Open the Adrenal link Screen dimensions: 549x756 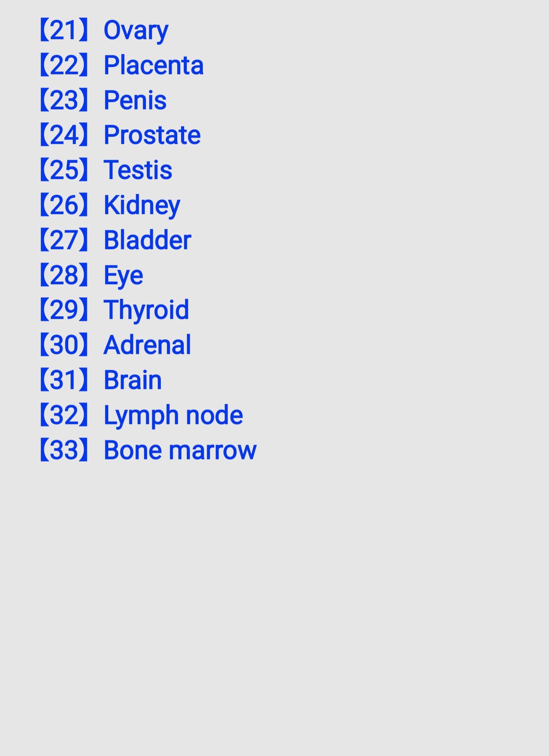click(147, 345)
